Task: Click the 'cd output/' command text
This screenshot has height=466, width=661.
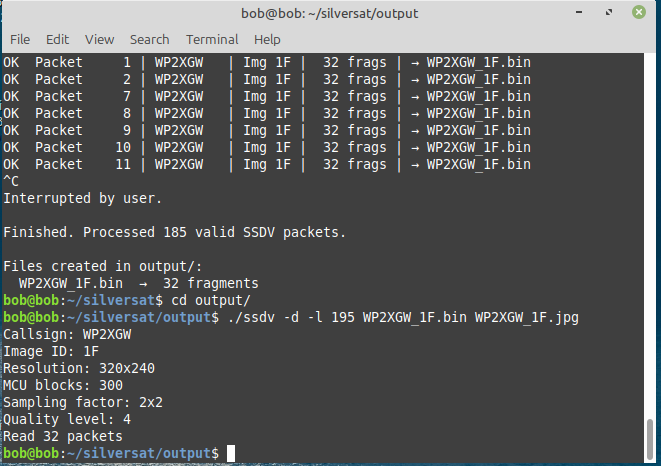Action: tap(211, 300)
